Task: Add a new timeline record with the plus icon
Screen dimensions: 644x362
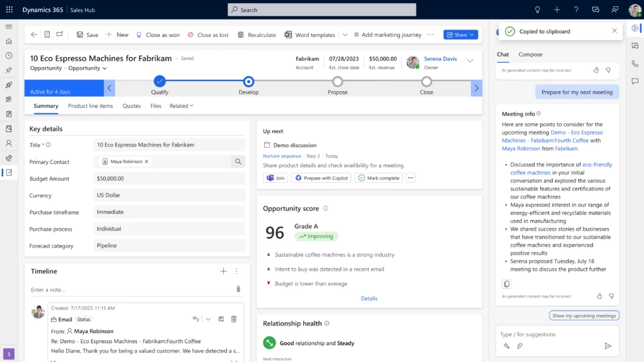Action: point(224,271)
